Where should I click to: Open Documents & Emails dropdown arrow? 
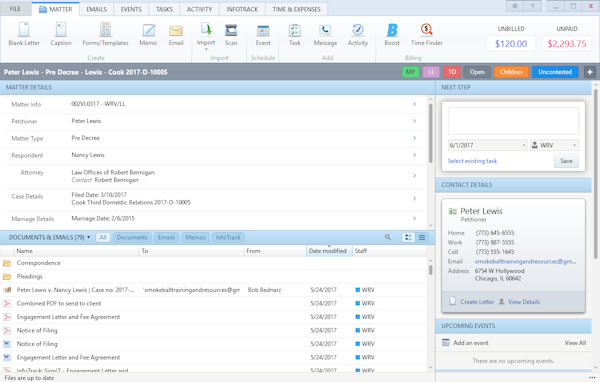[x=88, y=237]
